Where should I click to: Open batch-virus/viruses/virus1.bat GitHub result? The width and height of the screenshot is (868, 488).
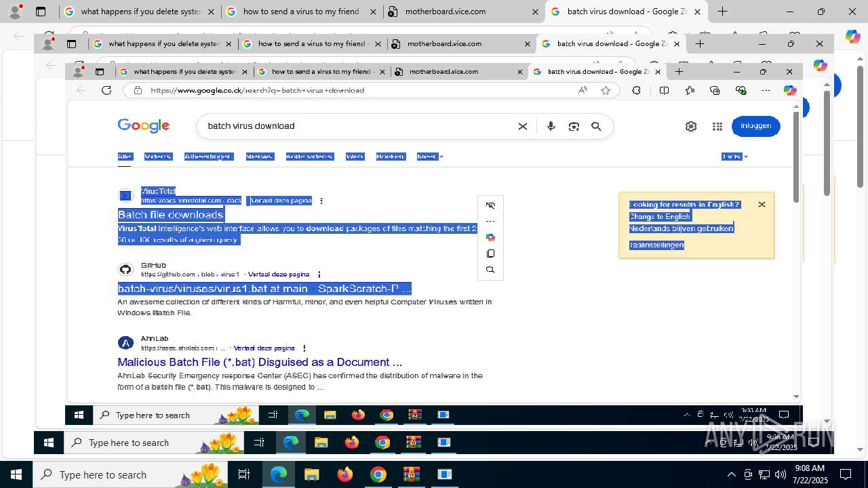tap(264, 289)
